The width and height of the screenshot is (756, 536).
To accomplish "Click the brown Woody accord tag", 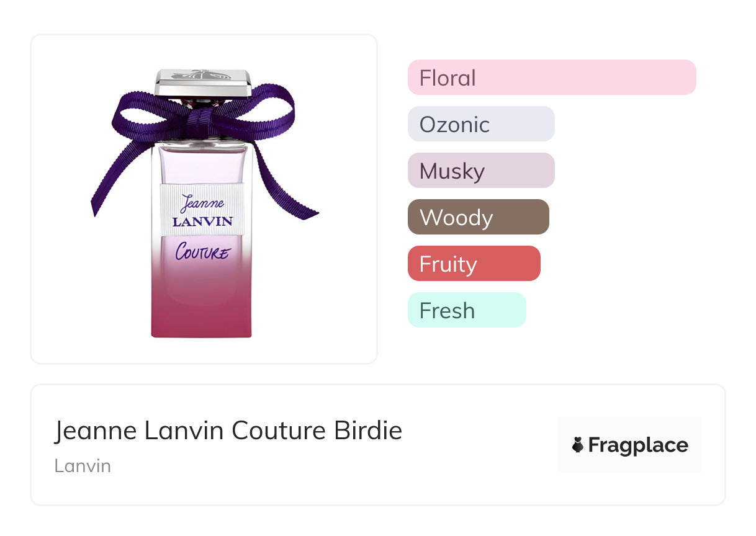I will click(478, 217).
